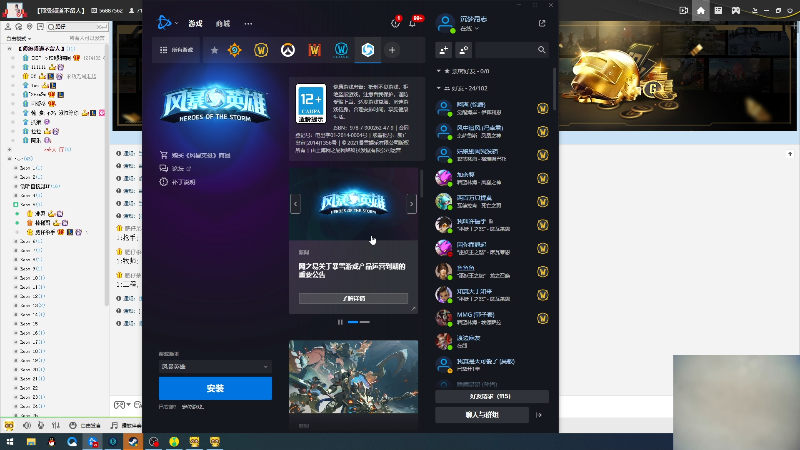The image size is (800, 450).
Task: Select the second carousel indicator
Action: (365, 322)
